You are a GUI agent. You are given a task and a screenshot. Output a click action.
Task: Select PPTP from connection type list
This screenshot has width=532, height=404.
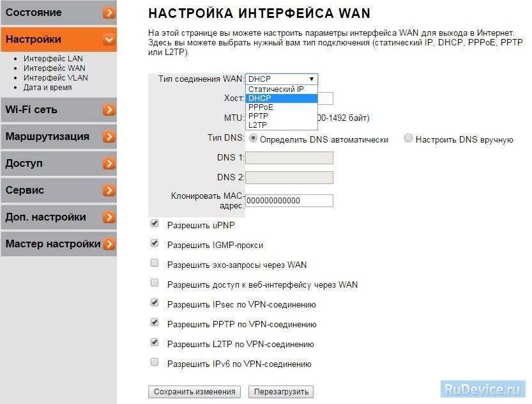281,116
